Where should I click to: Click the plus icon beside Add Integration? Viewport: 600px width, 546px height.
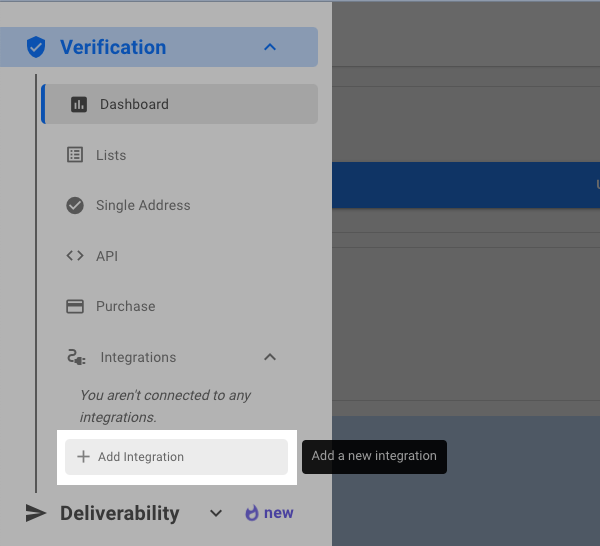83,457
